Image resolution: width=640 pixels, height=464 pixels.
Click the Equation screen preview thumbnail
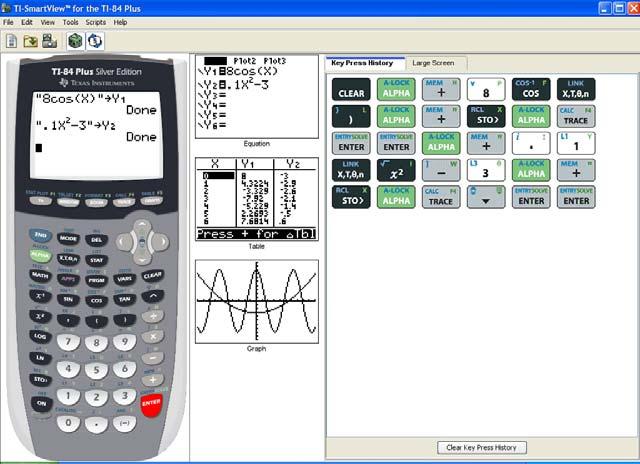(x=257, y=97)
